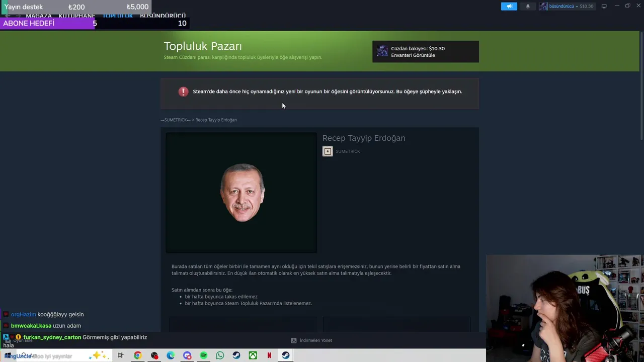644x362 pixels.
Task: Open Microsoft Edge from taskbar
Action: (x=171, y=355)
